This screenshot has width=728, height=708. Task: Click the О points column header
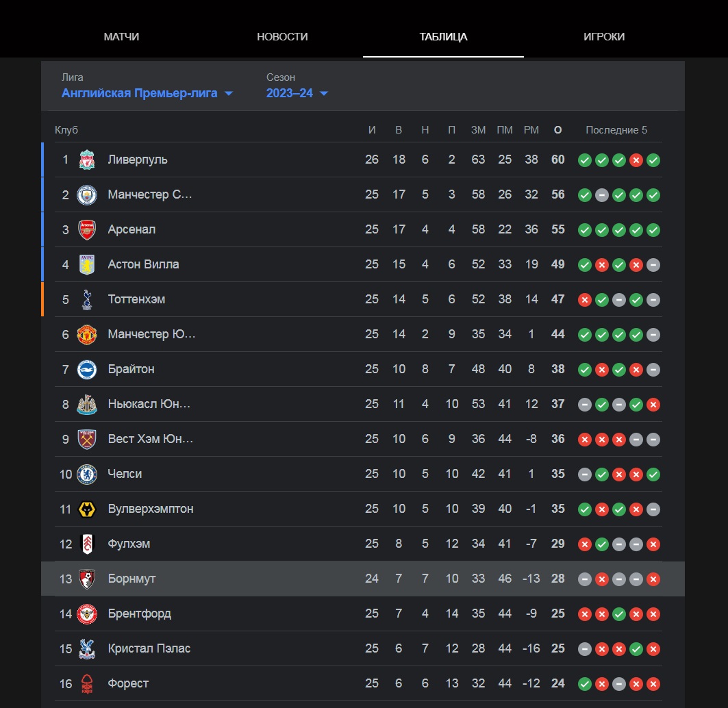point(557,130)
